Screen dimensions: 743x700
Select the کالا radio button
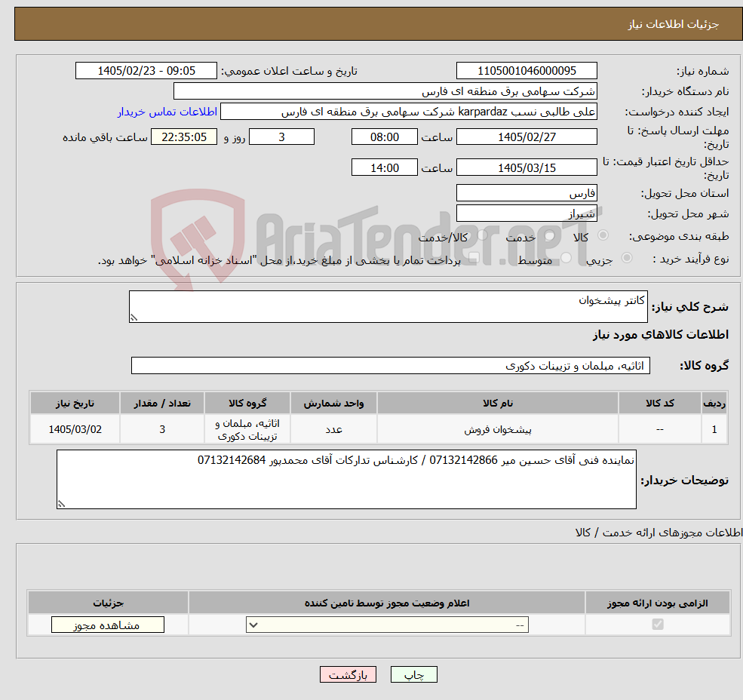pos(603,235)
